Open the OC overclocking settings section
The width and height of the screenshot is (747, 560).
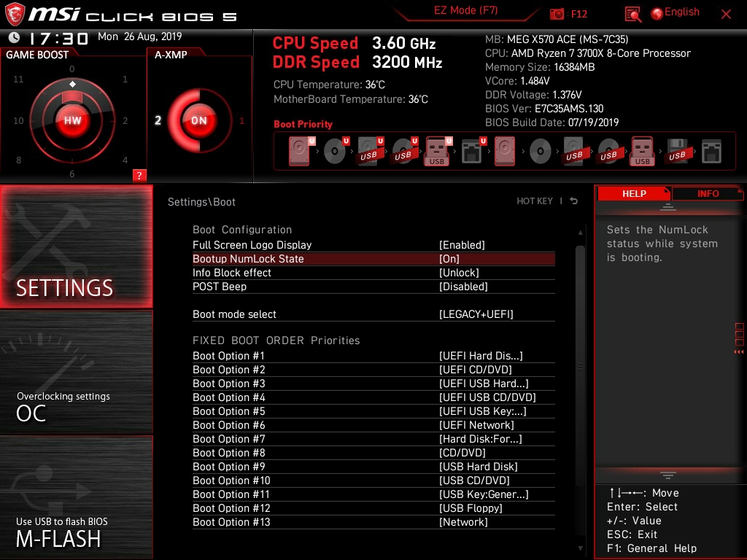pyautogui.click(x=76, y=373)
